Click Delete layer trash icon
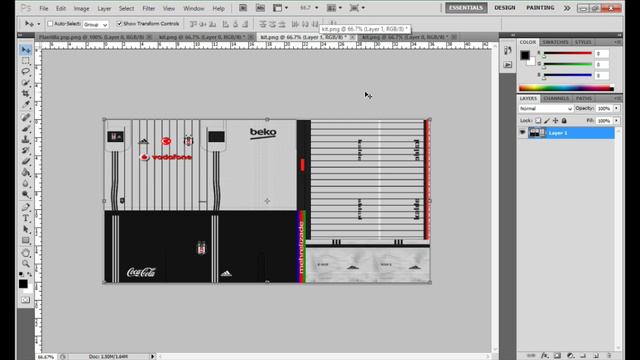 [609, 356]
